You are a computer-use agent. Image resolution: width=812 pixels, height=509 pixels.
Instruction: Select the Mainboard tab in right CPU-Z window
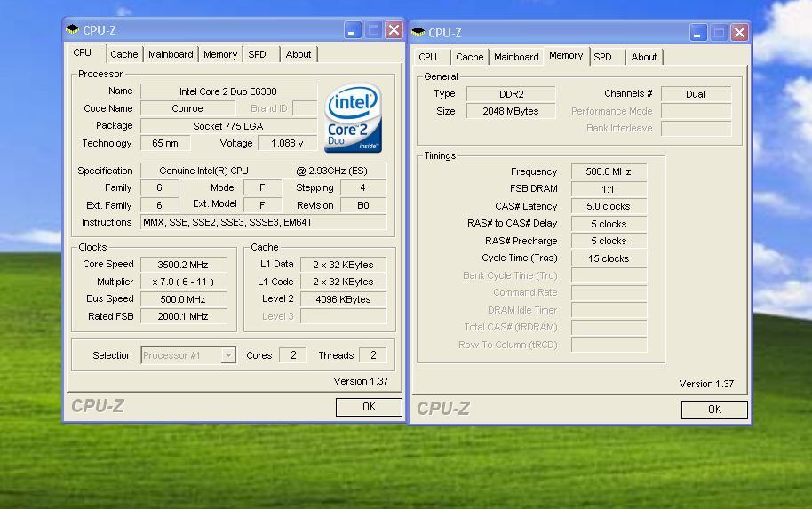[516, 57]
